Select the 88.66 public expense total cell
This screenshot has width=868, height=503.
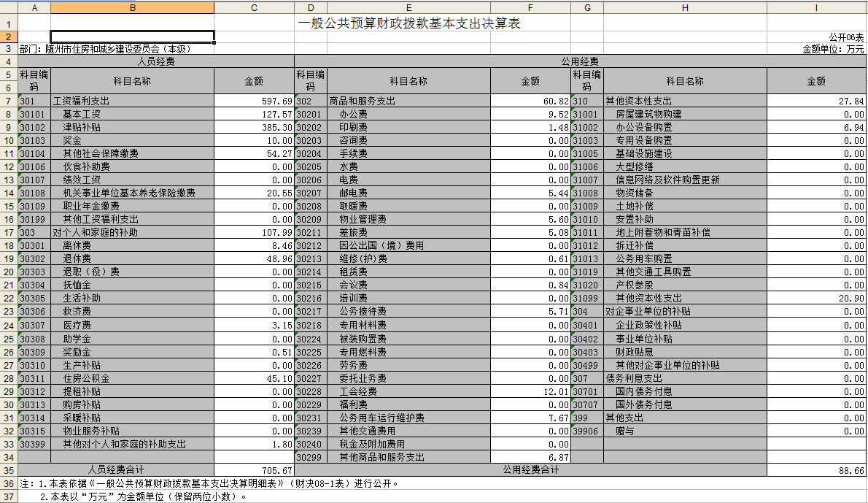click(x=816, y=471)
